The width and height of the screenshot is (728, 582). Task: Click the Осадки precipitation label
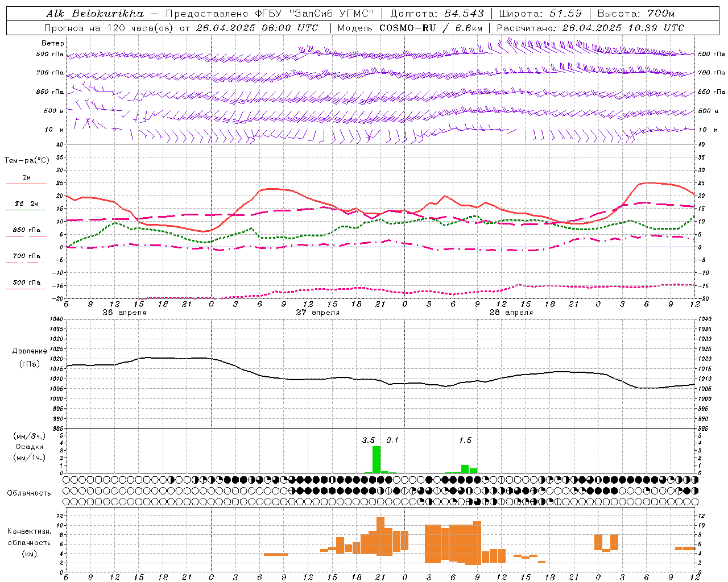coord(30,447)
